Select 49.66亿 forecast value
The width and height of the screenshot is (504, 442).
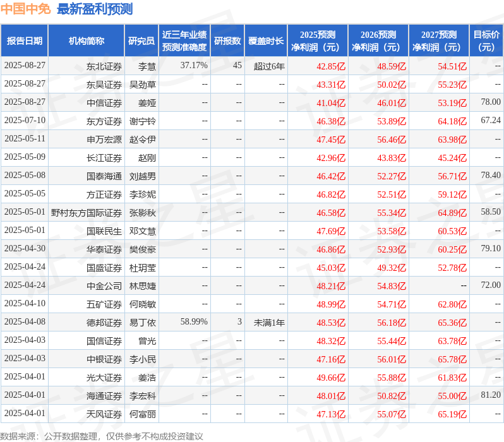331,378
